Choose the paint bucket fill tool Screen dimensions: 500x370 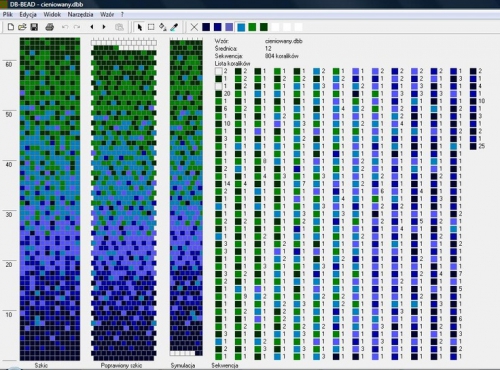[x=163, y=27]
